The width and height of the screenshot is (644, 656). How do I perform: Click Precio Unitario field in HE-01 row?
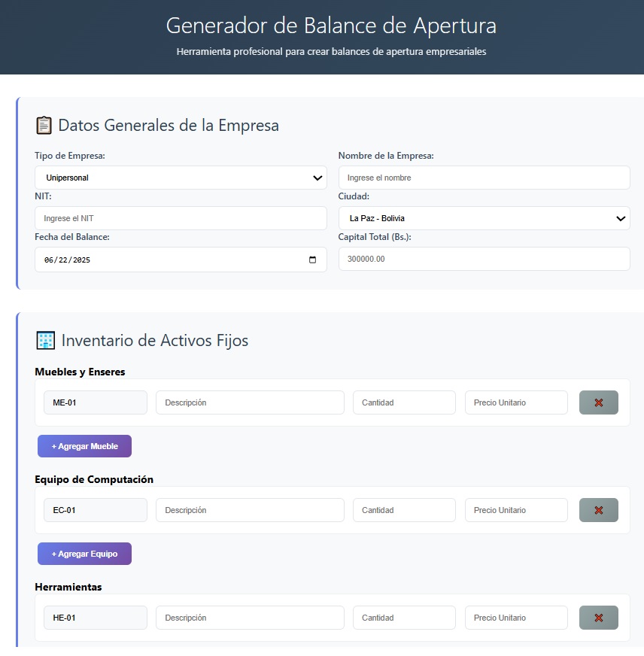(x=516, y=618)
